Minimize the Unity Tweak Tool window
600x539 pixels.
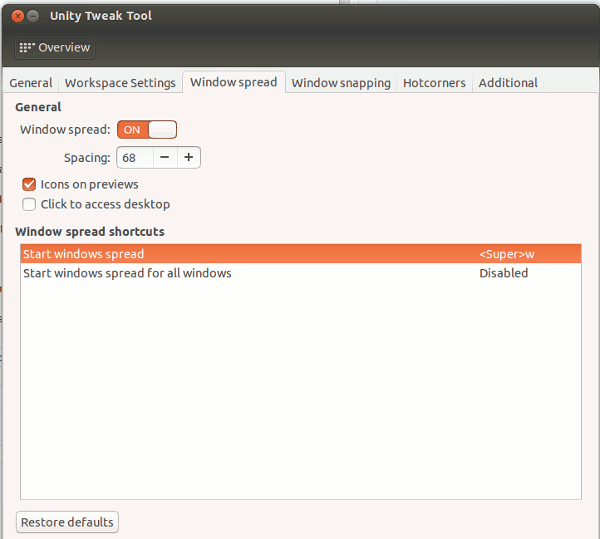coord(33,16)
